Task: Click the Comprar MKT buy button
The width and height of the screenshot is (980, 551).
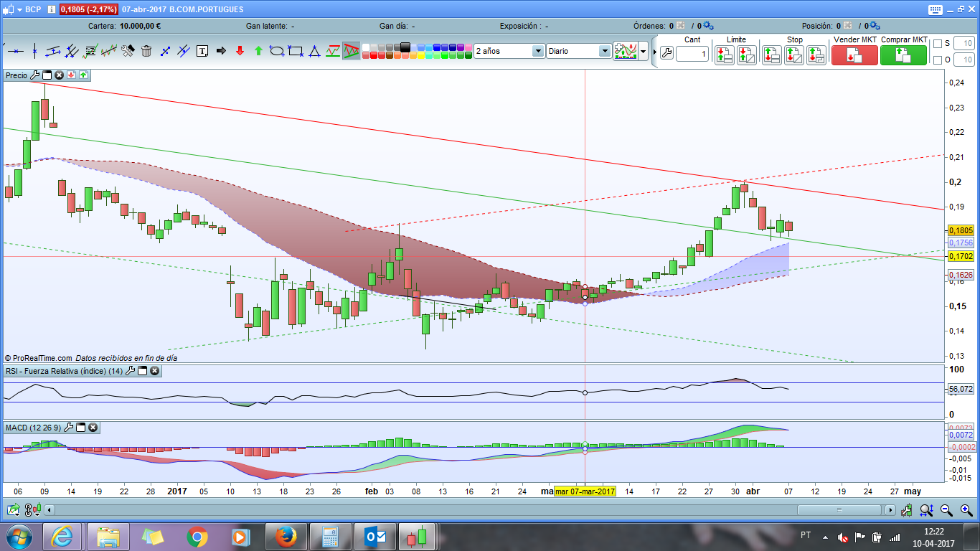Action: (903, 55)
